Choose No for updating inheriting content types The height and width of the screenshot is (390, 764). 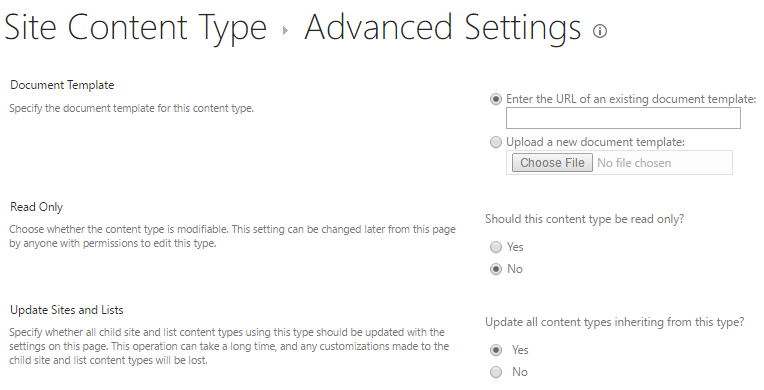point(496,372)
